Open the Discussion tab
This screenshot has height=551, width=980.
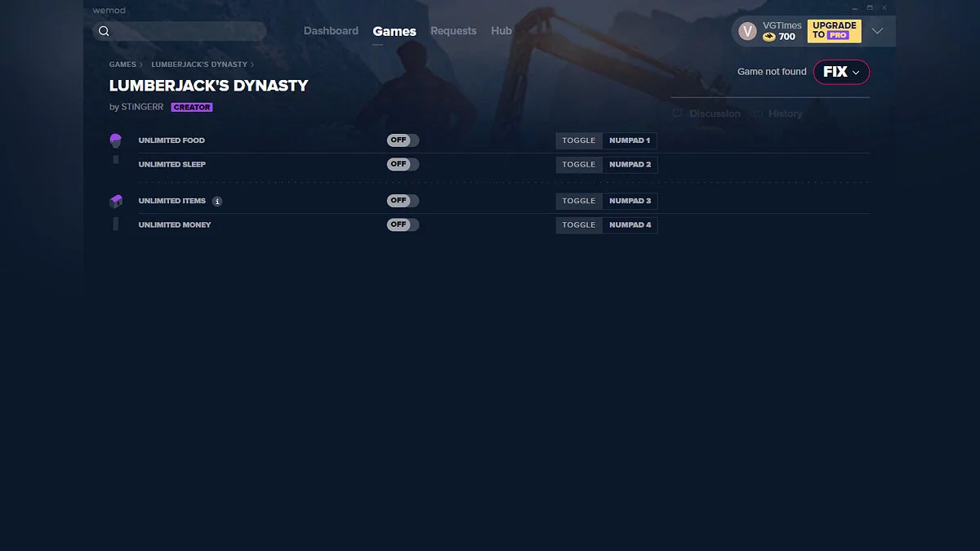click(x=715, y=113)
